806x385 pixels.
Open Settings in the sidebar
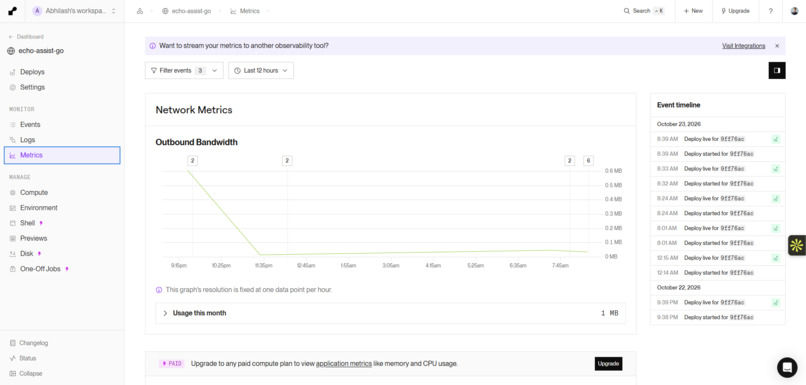32,87
